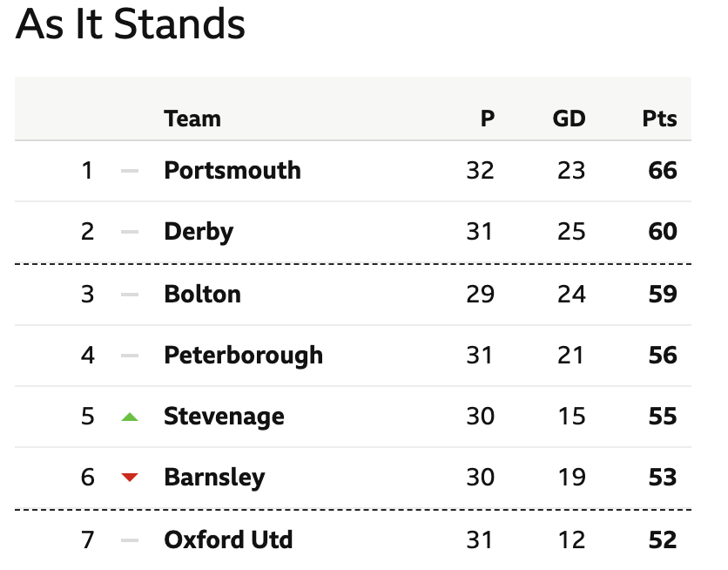Click the red down arrow beside Barnsley
Viewport: 728px width, 570px height.
click(x=130, y=477)
